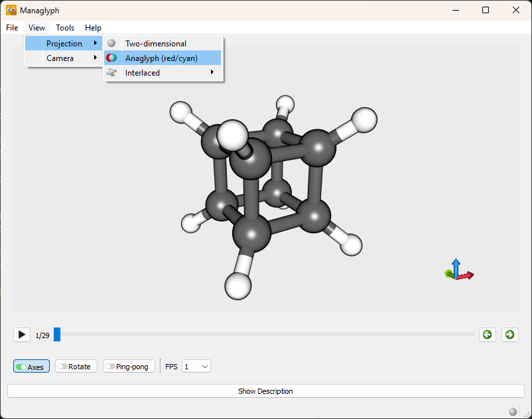Open the File menu
Viewport: 532px width, 419px height.
12,28
